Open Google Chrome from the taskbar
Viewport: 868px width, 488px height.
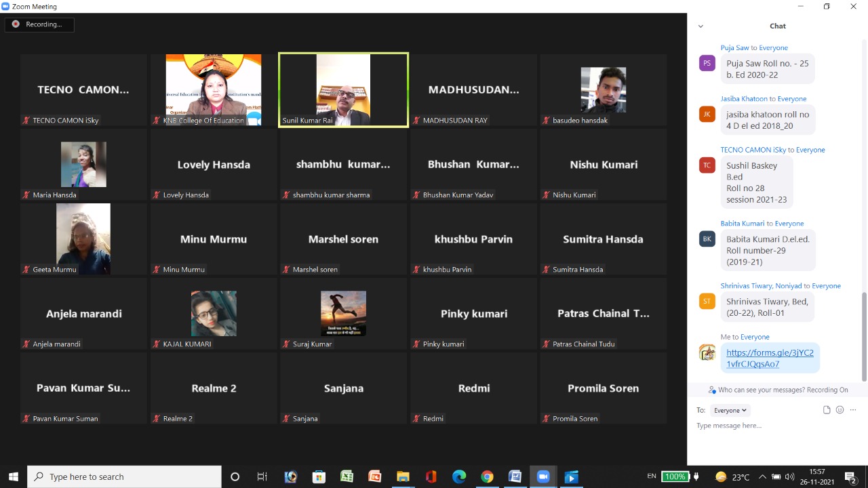coord(487,476)
